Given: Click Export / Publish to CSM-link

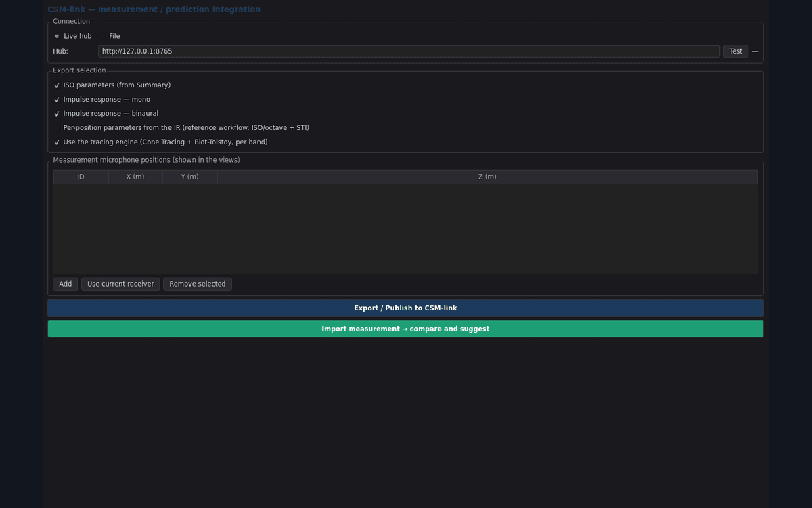Looking at the screenshot, I should point(405,308).
